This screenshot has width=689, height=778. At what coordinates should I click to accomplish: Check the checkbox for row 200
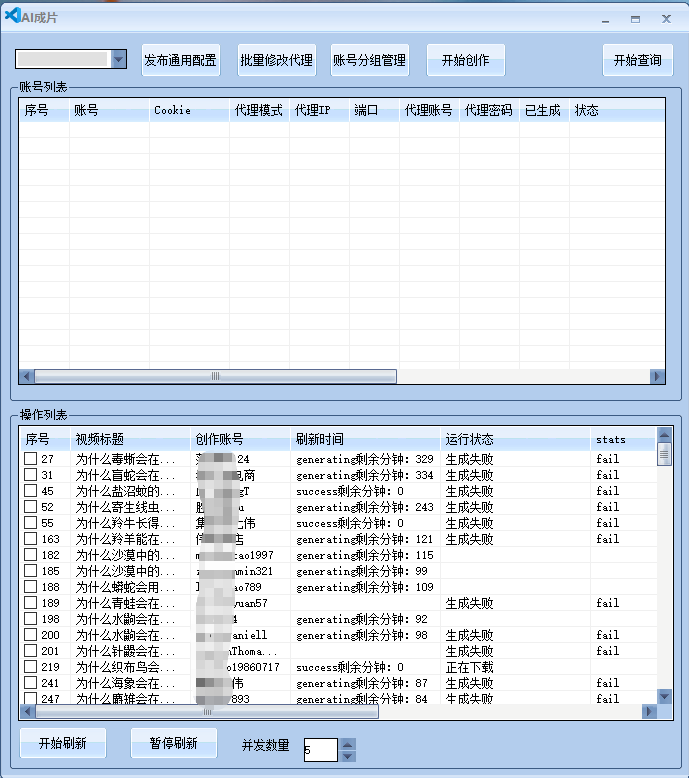coord(31,635)
